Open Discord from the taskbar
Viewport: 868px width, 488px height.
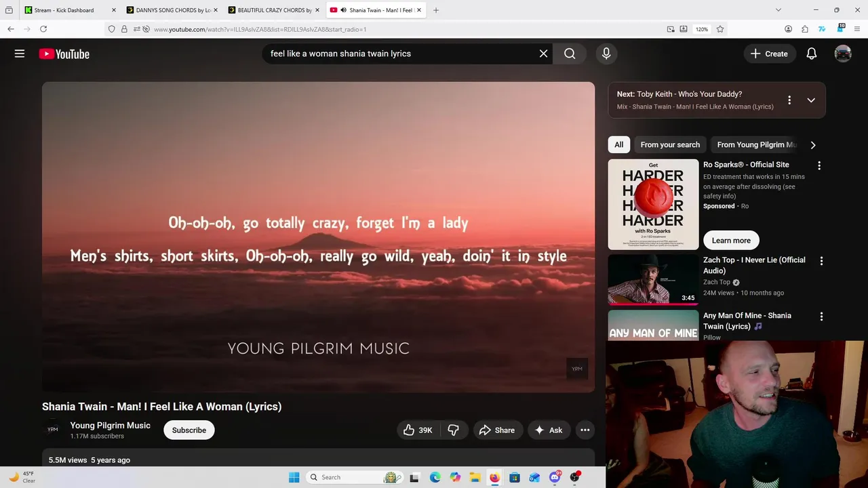pyautogui.click(x=554, y=477)
